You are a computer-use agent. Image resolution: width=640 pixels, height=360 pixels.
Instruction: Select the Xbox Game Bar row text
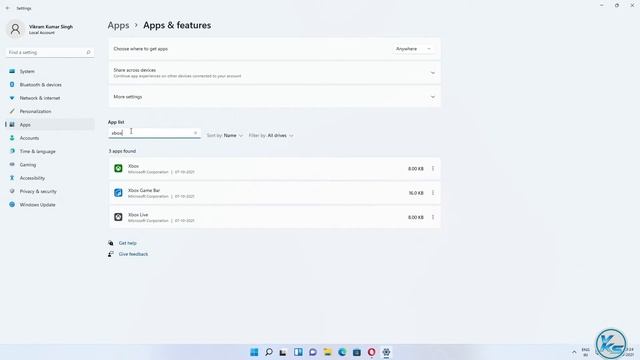coord(144,191)
